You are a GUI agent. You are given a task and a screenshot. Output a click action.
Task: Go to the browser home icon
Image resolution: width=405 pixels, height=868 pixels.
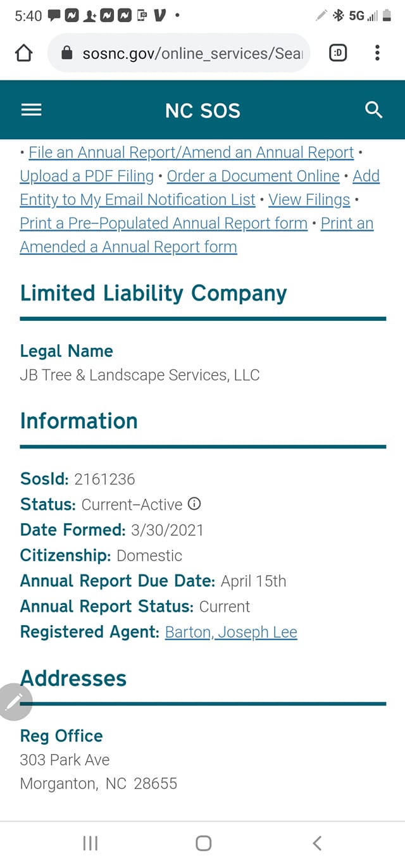click(x=23, y=54)
